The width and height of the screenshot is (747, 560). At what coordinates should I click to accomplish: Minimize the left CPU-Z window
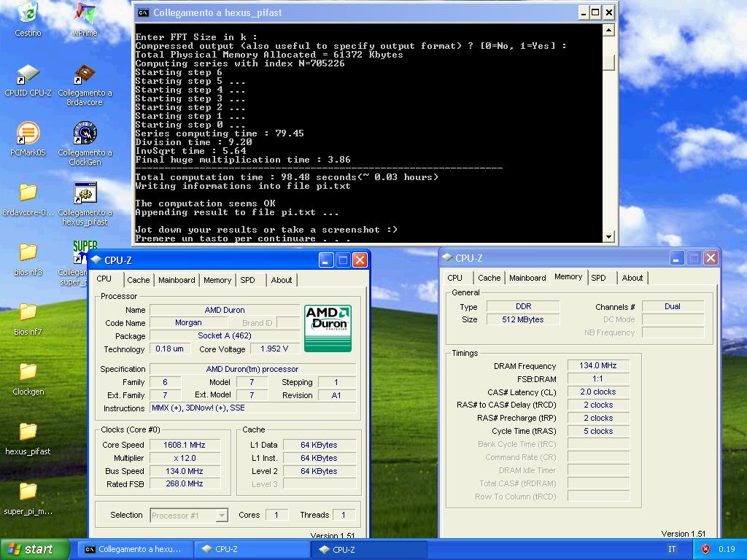tap(326, 260)
